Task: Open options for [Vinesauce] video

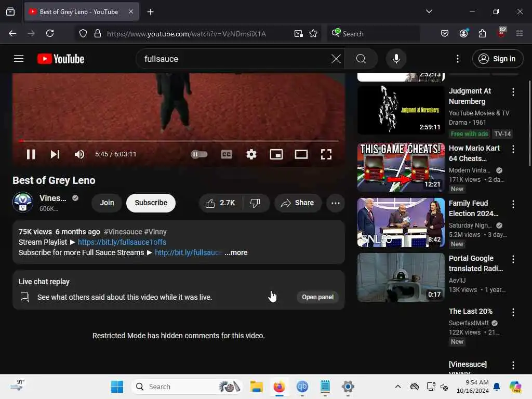Action: (513, 365)
